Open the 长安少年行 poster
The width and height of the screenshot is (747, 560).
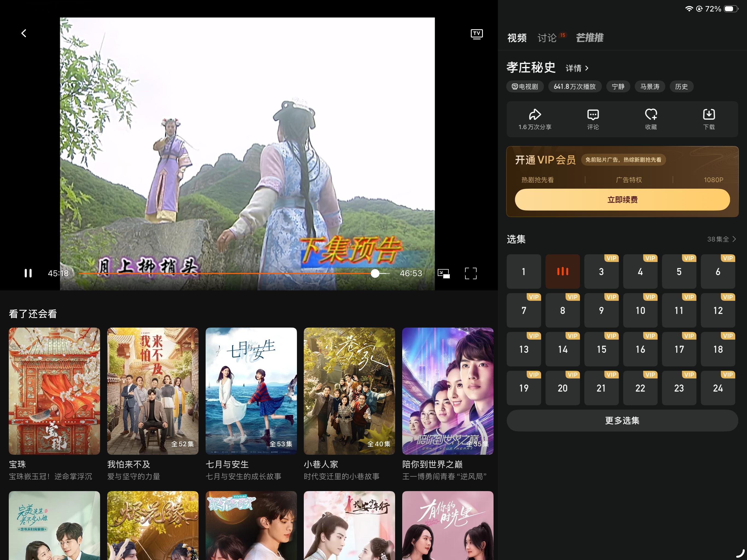coord(349,526)
